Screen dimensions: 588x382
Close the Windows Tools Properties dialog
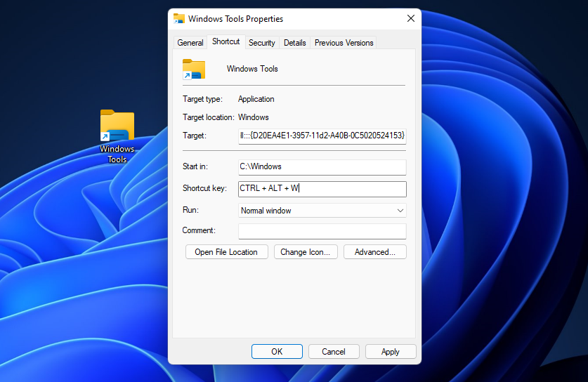click(x=410, y=19)
